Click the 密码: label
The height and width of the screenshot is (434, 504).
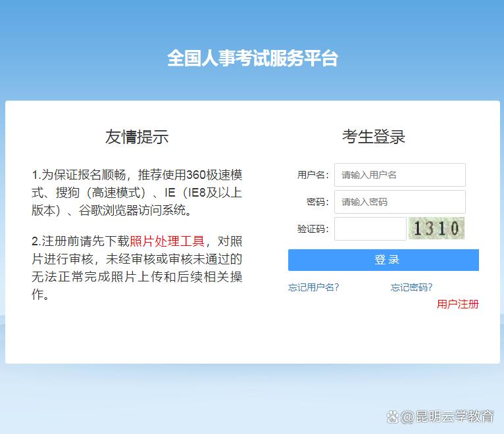point(318,202)
